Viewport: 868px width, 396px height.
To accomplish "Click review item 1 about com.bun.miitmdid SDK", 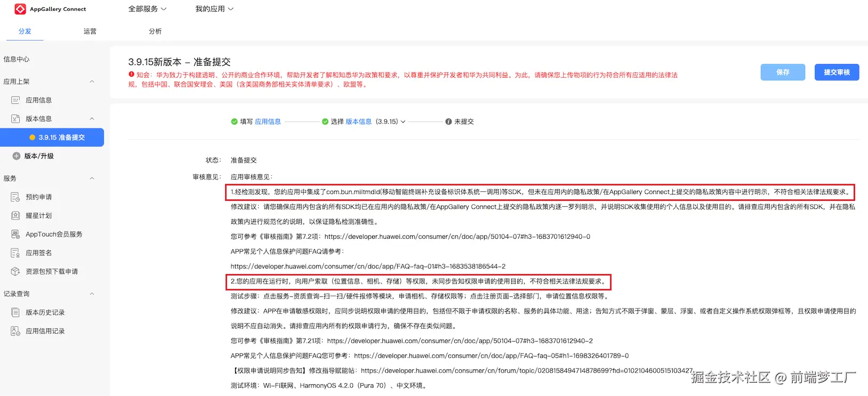I will click(540, 192).
